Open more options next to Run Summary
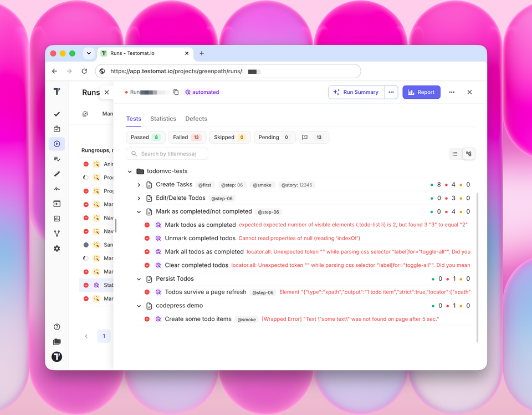532x415 pixels. (391, 92)
